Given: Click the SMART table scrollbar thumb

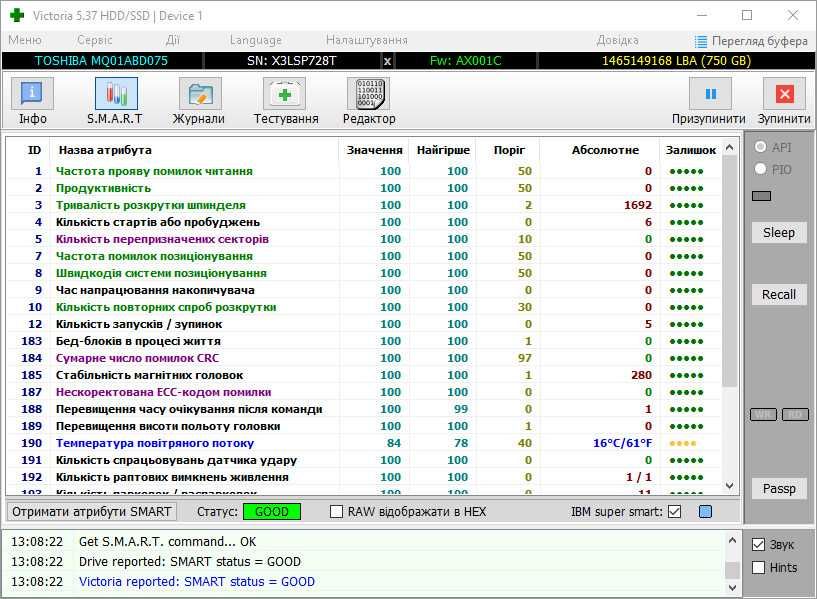Looking at the screenshot, I should tap(730, 271).
